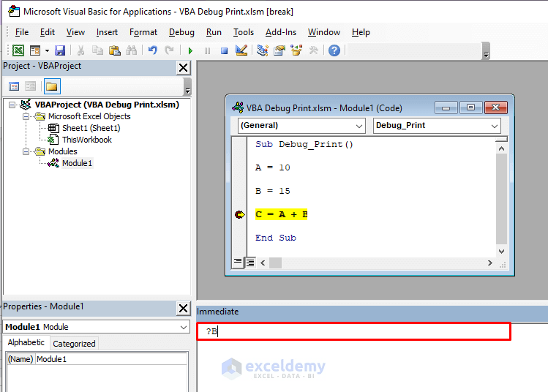The image size is (548, 392).
Task: Toggle Folders view in Project panel
Action: click(x=52, y=86)
